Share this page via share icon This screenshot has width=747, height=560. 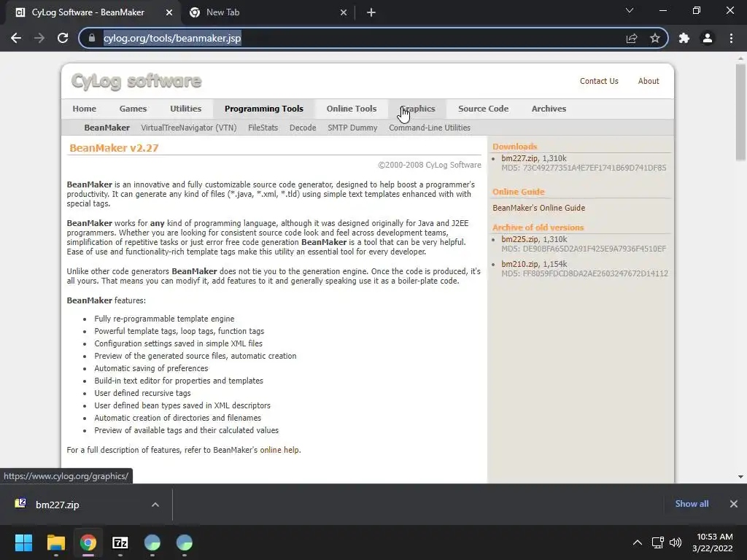click(x=632, y=38)
